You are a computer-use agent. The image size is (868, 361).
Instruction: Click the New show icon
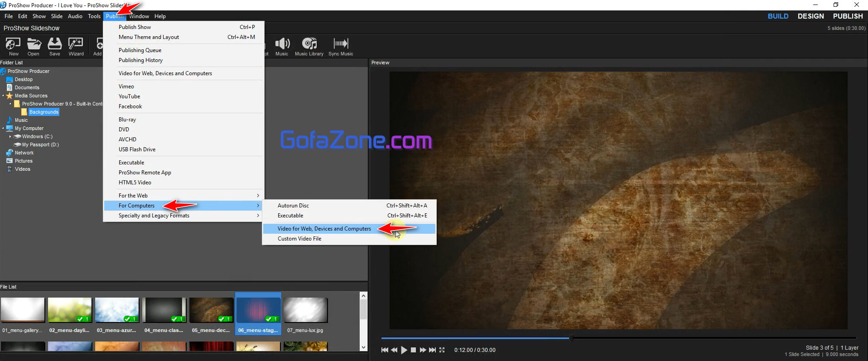click(x=13, y=46)
